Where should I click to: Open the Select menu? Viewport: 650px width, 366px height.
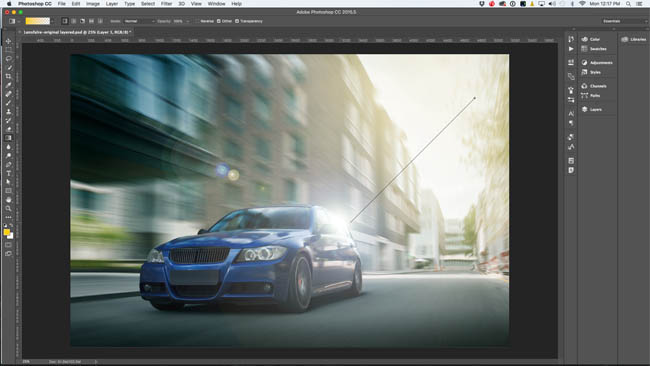(148, 4)
